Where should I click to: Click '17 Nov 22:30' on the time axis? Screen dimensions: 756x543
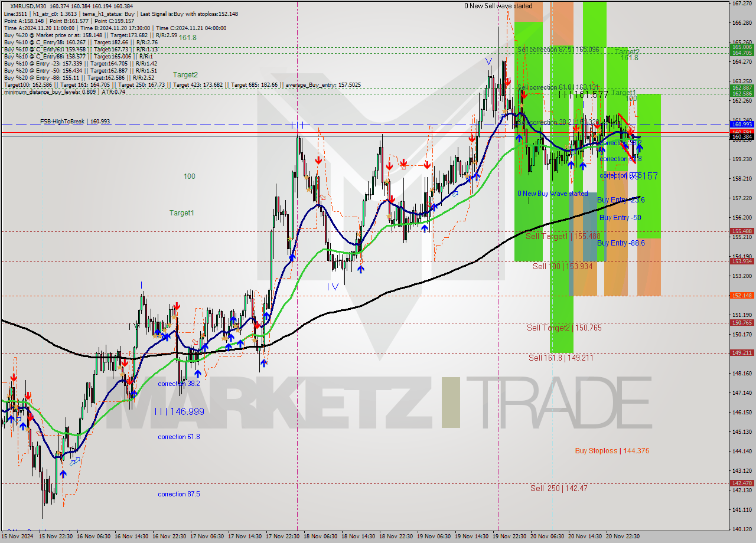click(x=282, y=537)
